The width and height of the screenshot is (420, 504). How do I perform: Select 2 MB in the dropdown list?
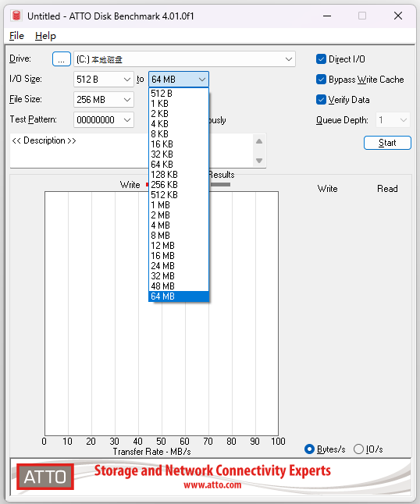tap(179, 215)
